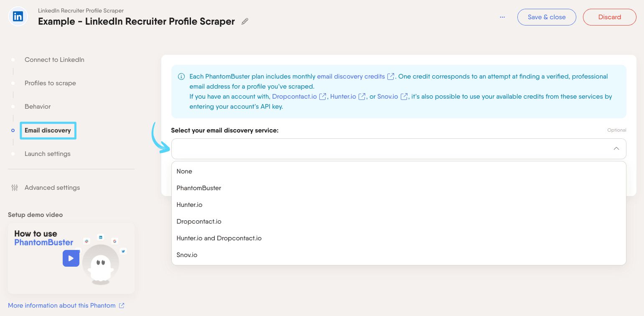The width and height of the screenshot is (644, 316).
Task: Select None from the dropdown
Action: click(399, 171)
